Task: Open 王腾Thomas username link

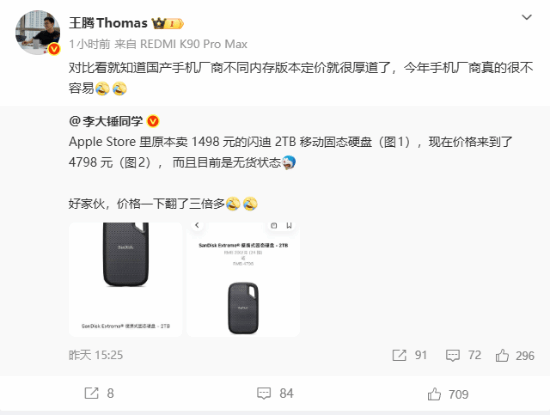Action: pos(108,23)
